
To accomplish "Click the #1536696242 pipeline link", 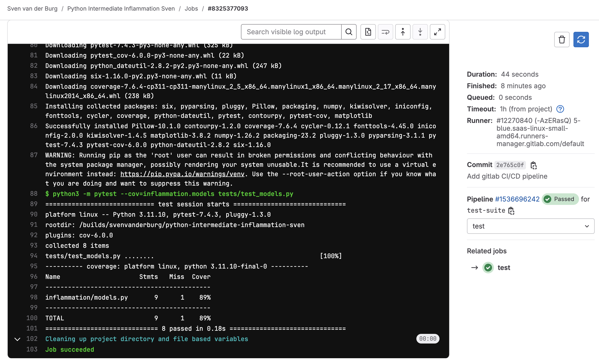I will (x=517, y=198).
